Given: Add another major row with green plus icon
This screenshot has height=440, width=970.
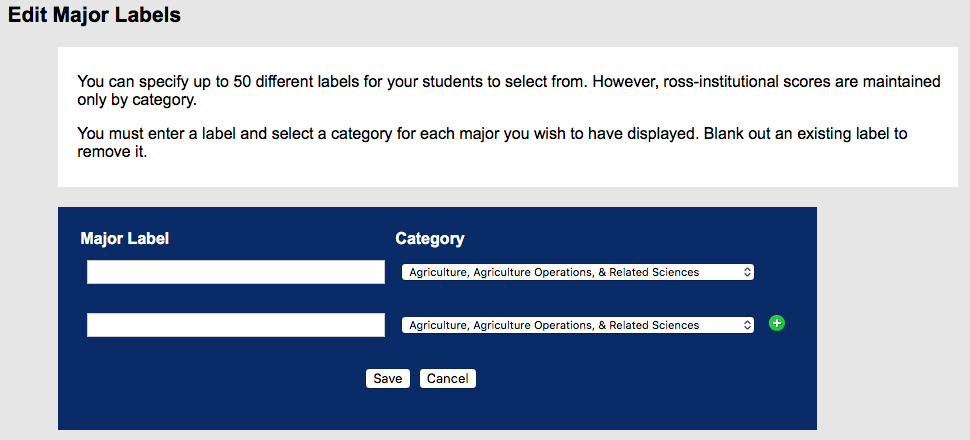Looking at the screenshot, I should tap(776, 323).
